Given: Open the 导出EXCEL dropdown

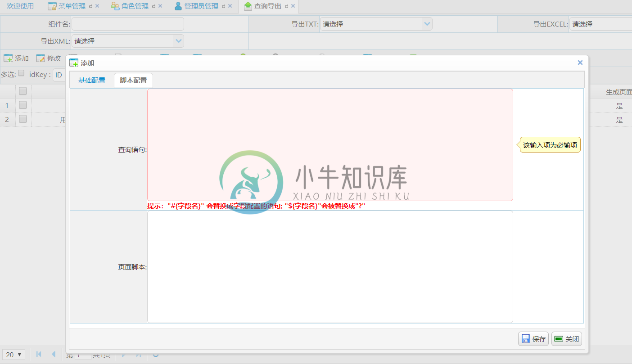Looking at the screenshot, I should pyautogui.click(x=601, y=24).
